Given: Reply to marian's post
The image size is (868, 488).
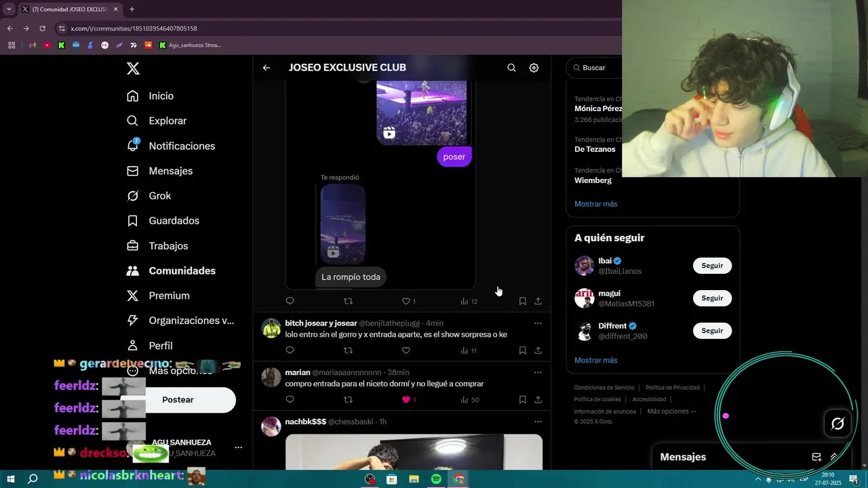Looking at the screenshot, I should pyautogui.click(x=290, y=400).
